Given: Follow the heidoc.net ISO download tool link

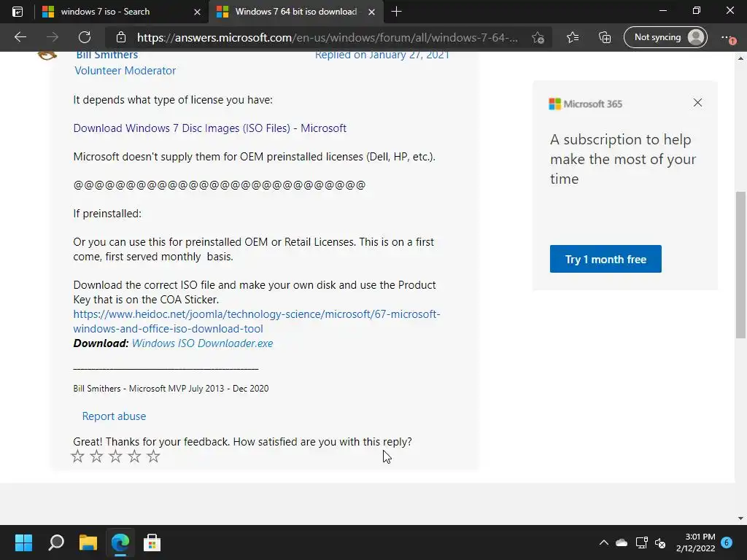Looking at the screenshot, I should 257,322.
